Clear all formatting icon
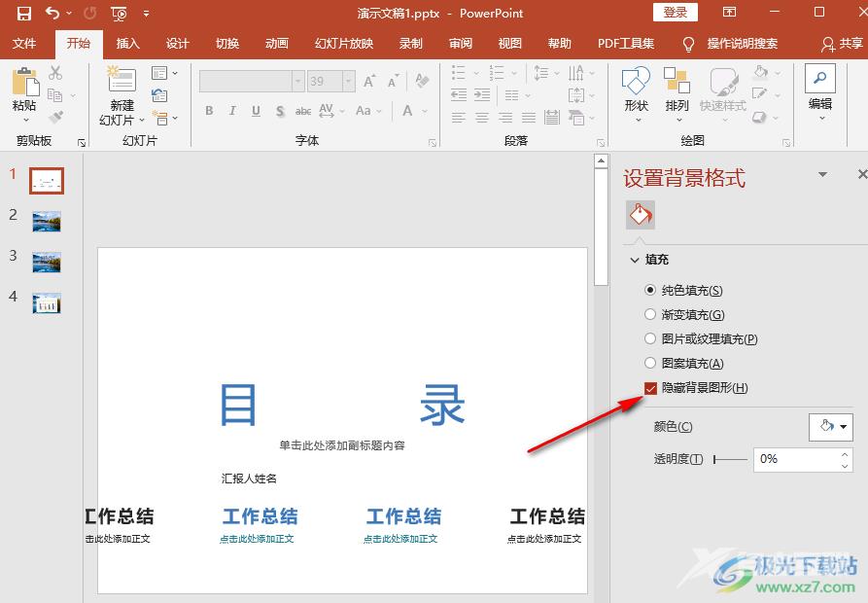The width and height of the screenshot is (868, 603). tap(422, 81)
